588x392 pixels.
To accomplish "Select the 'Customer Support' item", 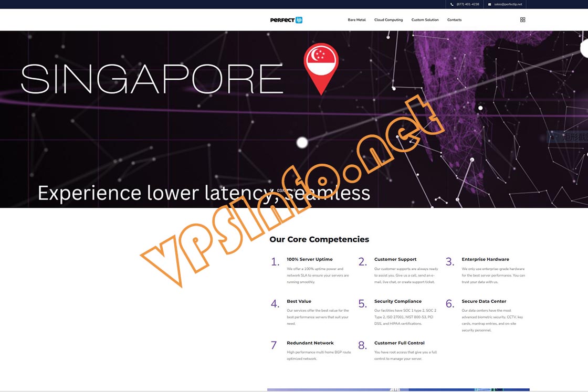I will (x=395, y=259).
